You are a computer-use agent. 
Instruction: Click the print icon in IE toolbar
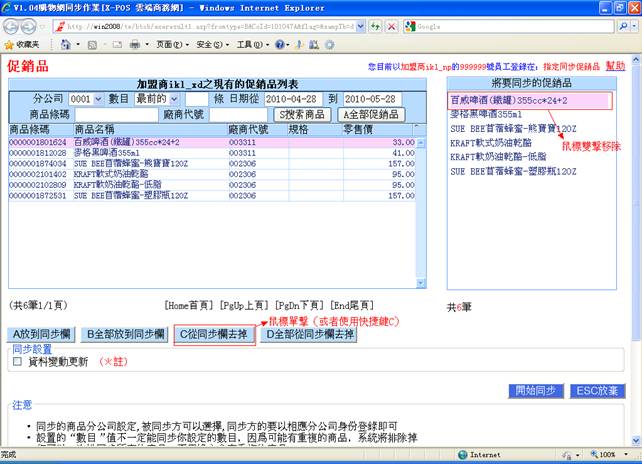[x=134, y=45]
